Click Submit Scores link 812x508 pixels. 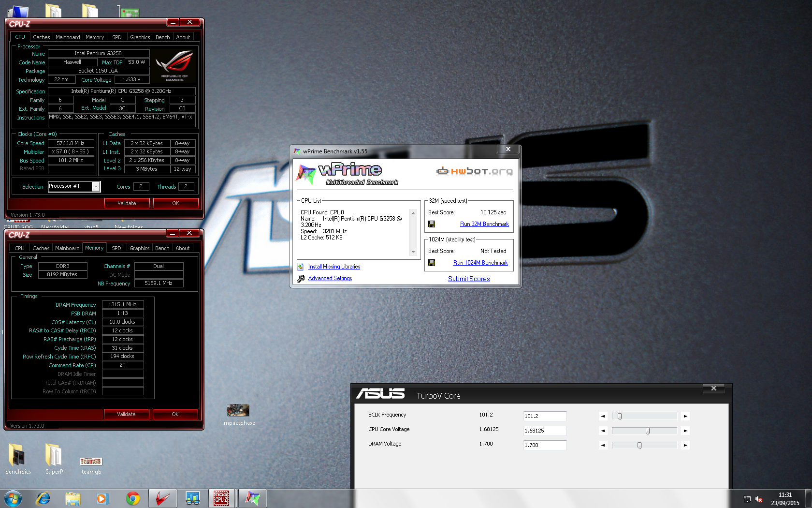pos(469,279)
